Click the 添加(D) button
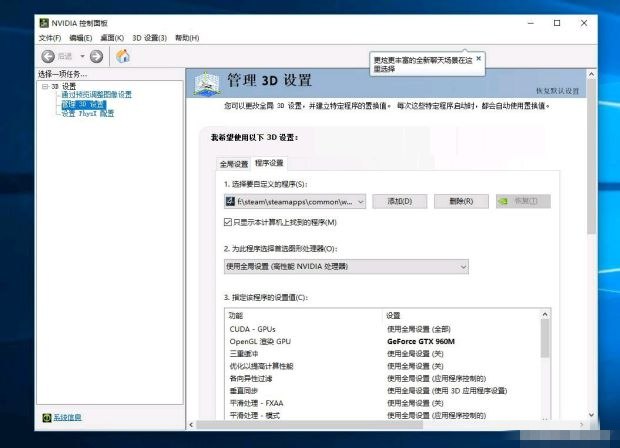The width and height of the screenshot is (620, 448). point(400,201)
